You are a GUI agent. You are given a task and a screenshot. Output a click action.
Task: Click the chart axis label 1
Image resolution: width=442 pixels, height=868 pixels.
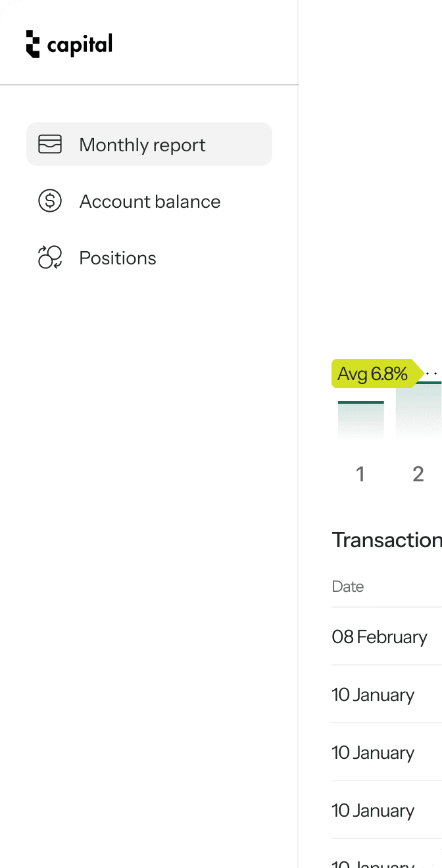point(360,473)
